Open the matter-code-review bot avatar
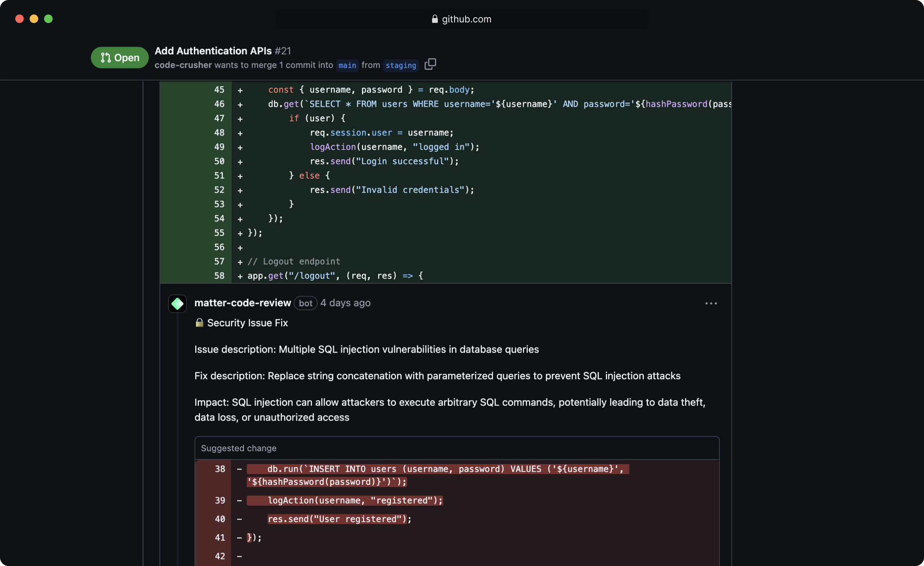 177,304
